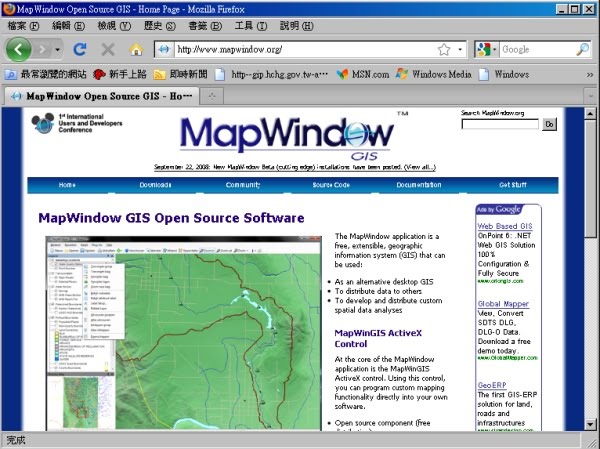Screen dimensions: 600x449
Task: Open a new tab with the tab button
Action: (212, 96)
